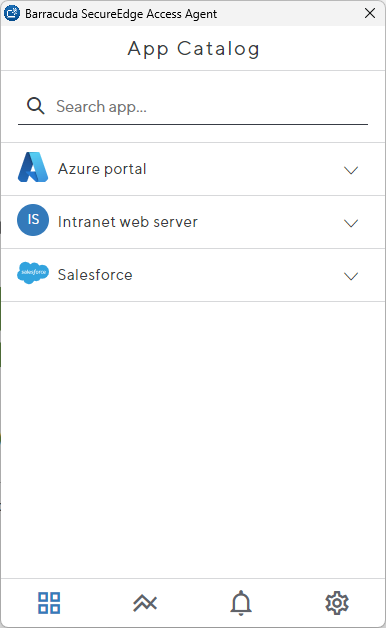Click the Salesforce cloud logo icon
This screenshot has height=628, width=386.
[33, 273]
